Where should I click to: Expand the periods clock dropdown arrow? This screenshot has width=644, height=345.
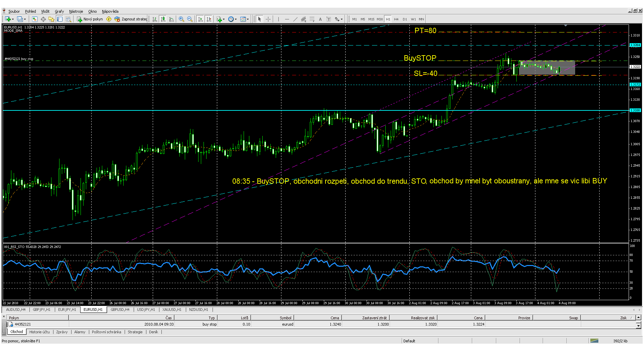(x=236, y=19)
